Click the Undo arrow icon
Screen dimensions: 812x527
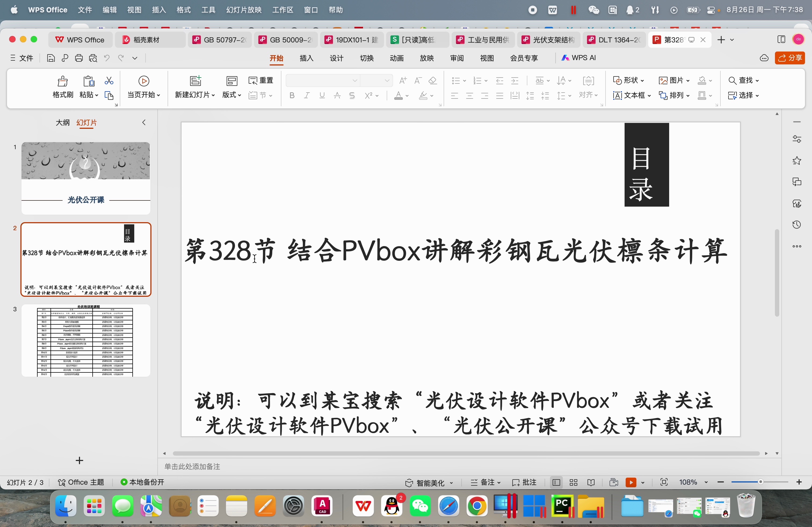click(107, 58)
